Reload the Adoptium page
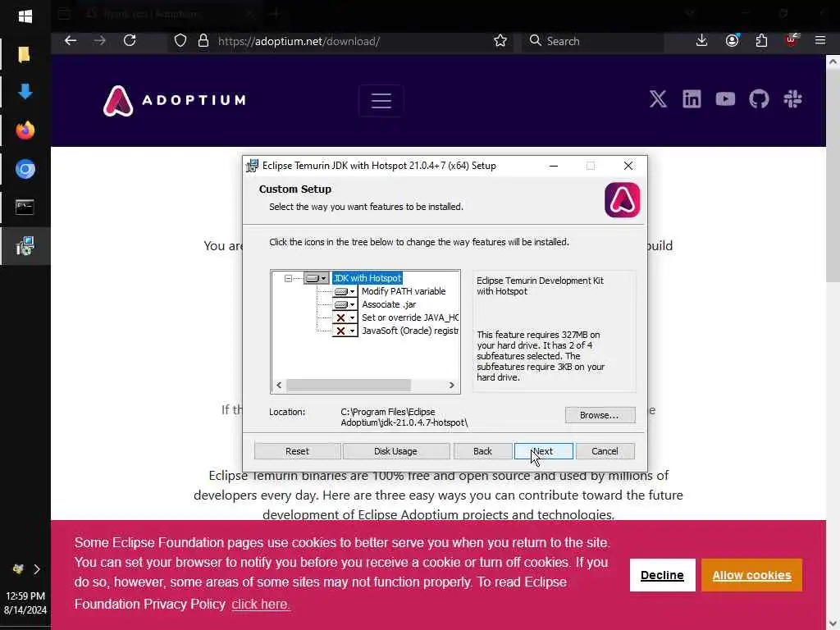Image resolution: width=840 pixels, height=630 pixels. (130, 41)
